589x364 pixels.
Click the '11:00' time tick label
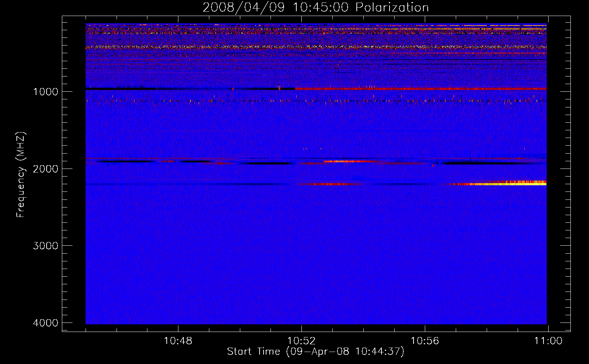pyautogui.click(x=548, y=341)
